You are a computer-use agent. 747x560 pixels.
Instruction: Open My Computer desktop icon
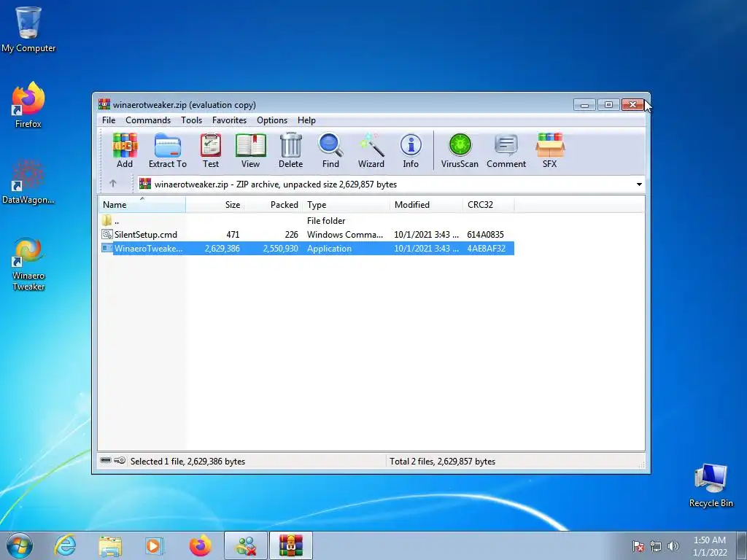click(28, 29)
